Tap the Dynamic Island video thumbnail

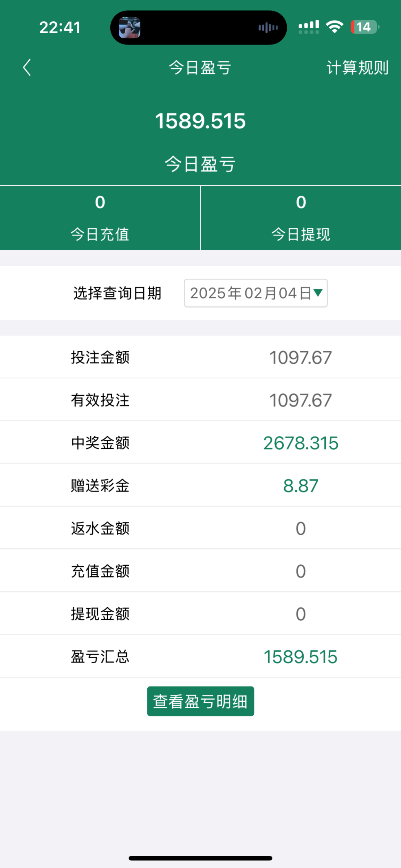tap(130, 27)
